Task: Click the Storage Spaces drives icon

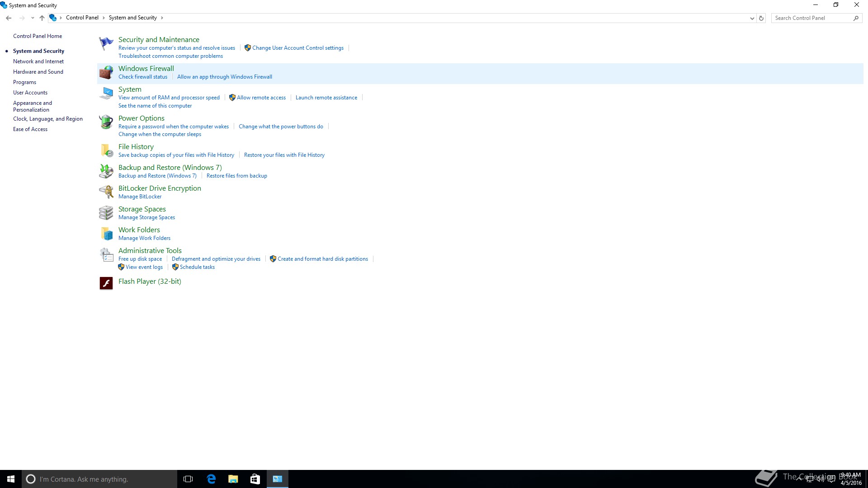Action: tap(106, 213)
